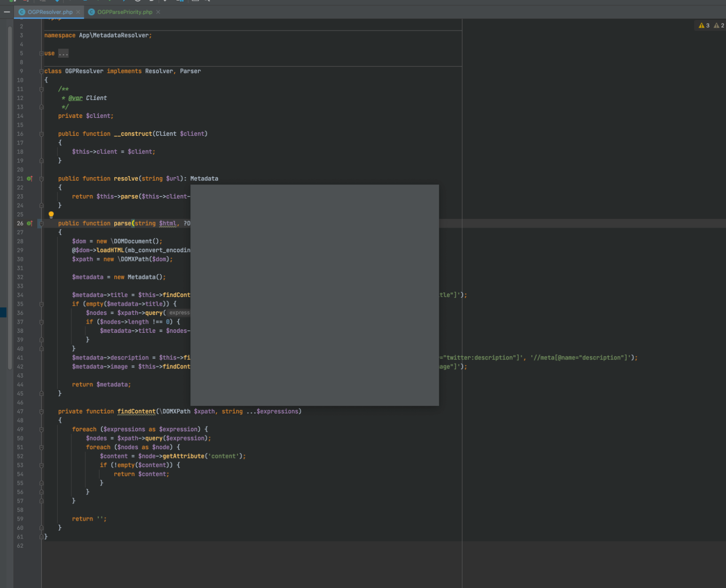Click the folded ellipsis after use keyword
Image resolution: width=726 pixels, height=588 pixels.
[x=63, y=54]
